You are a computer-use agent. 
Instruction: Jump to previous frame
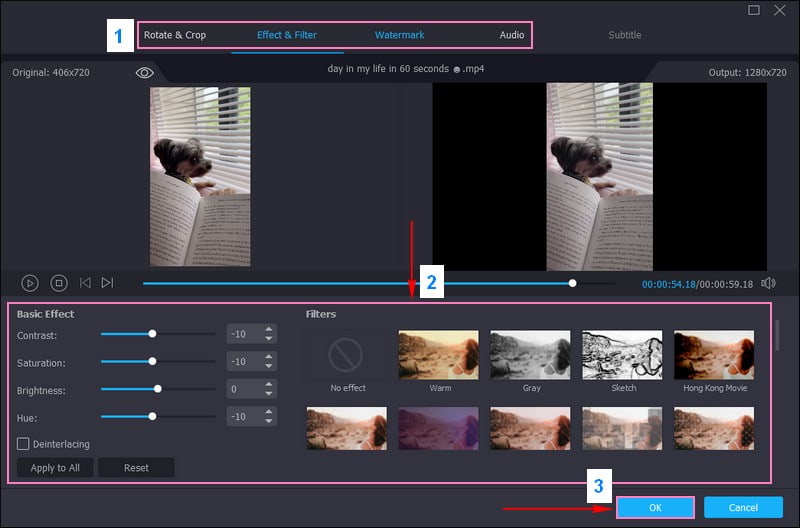[85, 283]
